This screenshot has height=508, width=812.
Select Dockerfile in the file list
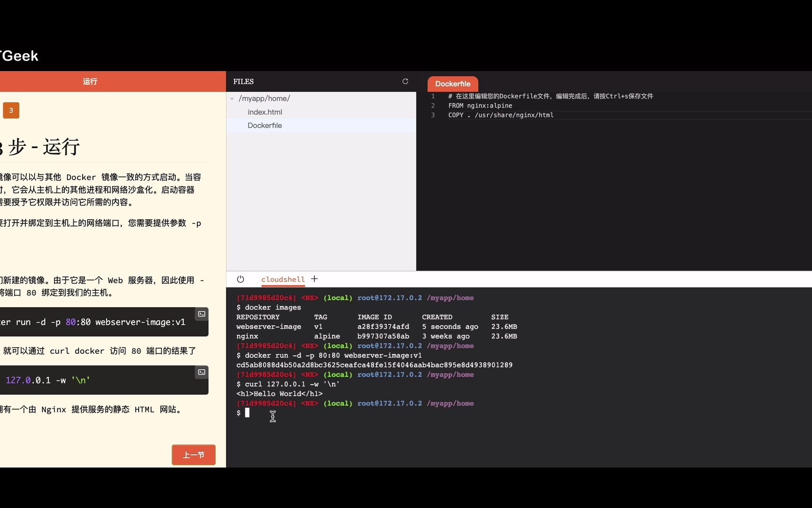click(x=265, y=126)
